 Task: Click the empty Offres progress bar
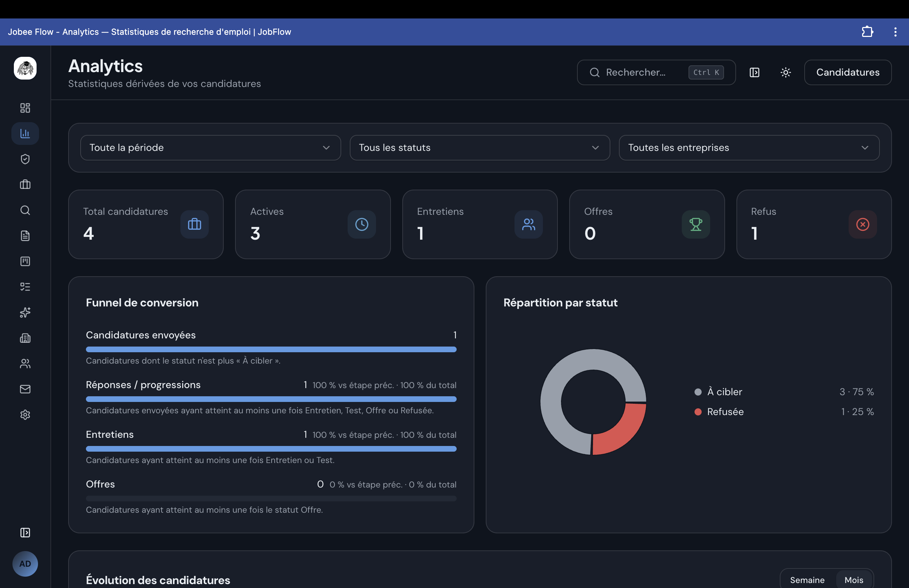click(x=271, y=499)
